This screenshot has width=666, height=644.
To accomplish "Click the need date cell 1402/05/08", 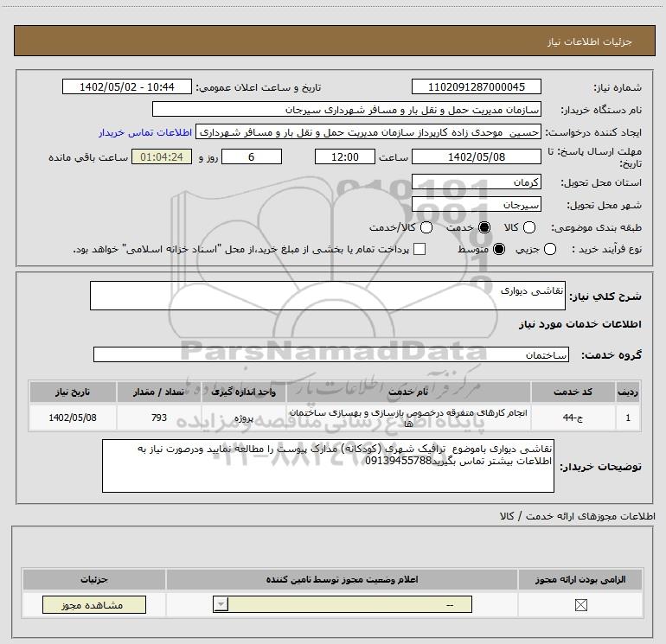I will coord(73,418).
